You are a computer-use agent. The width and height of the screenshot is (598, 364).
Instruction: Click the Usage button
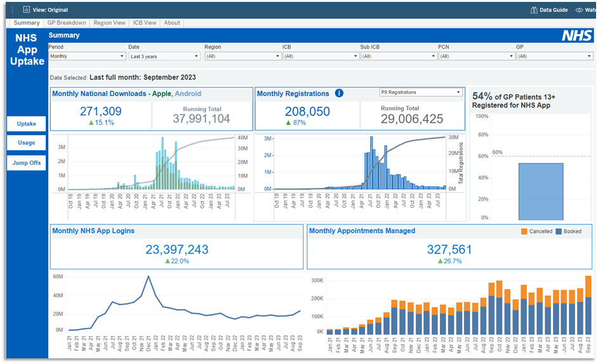click(26, 143)
